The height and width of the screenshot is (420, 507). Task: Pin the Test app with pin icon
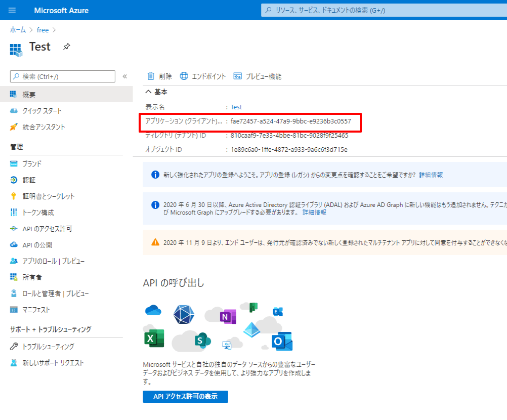(x=67, y=47)
